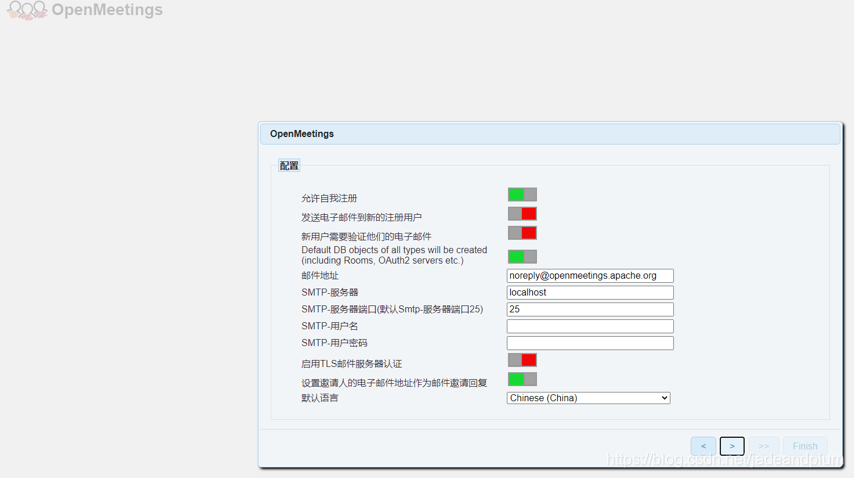Click the 启用TLS邮件服务器认证 label

[351, 364]
